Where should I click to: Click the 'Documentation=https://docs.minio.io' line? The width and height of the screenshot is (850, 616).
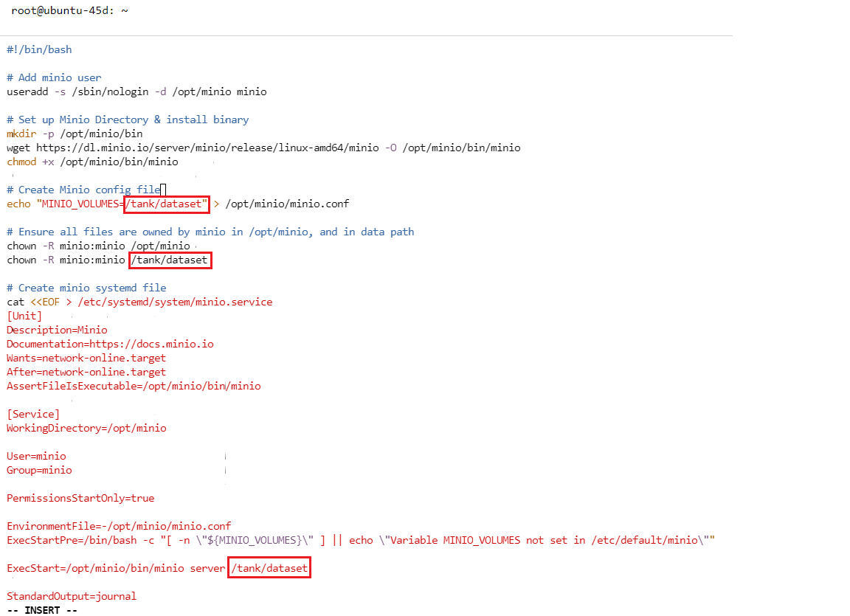click(x=110, y=344)
